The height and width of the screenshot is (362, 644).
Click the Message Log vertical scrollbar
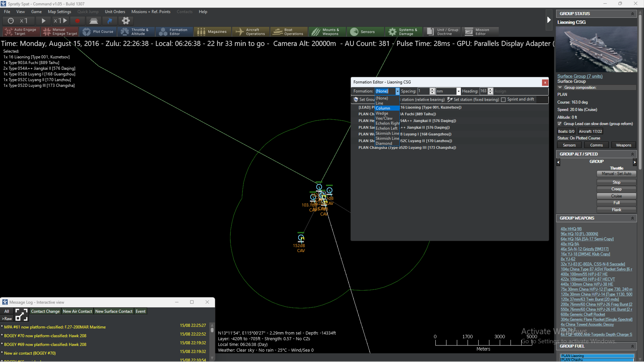point(212,342)
